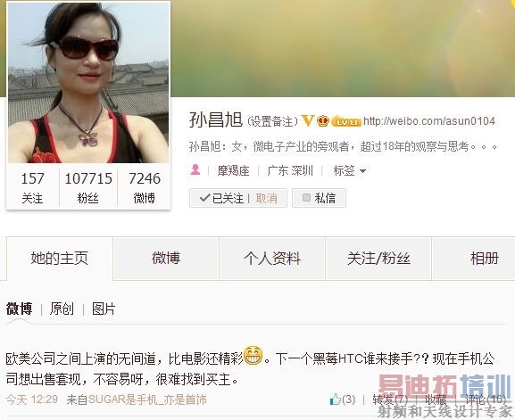This screenshot has height=420, width=515.
Task: Cancel following via 取消 link
Action: click(266, 198)
